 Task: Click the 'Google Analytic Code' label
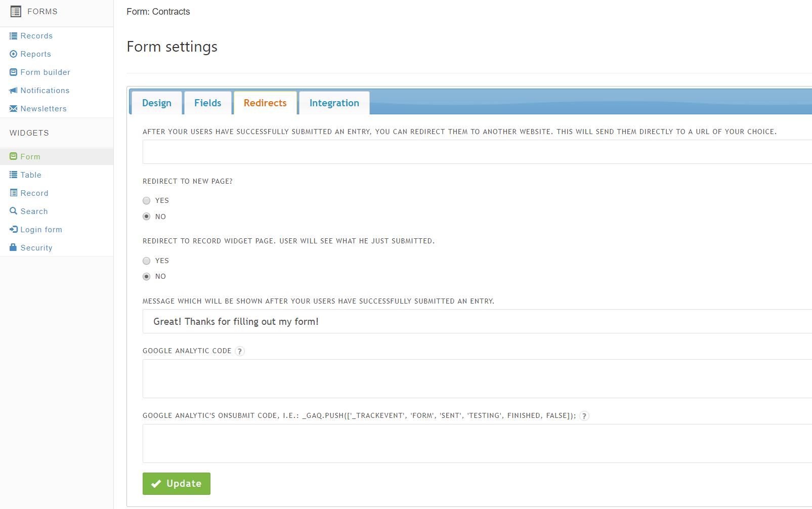(x=187, y=351)
